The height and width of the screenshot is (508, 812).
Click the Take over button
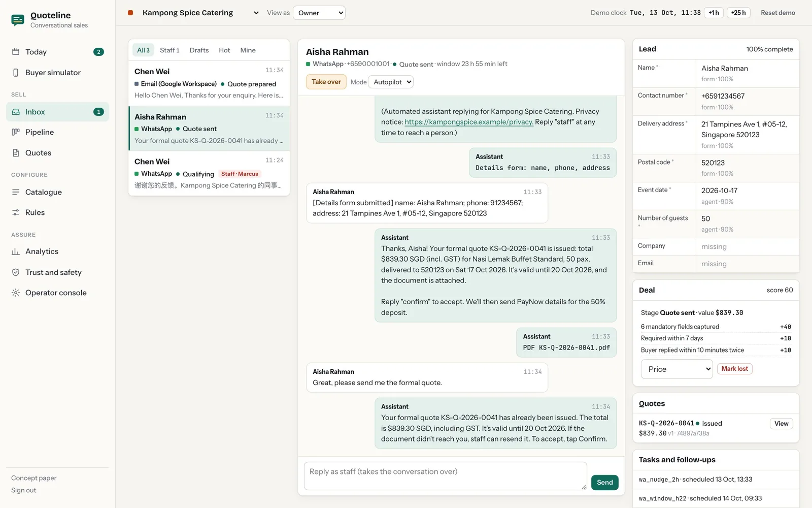326,82
